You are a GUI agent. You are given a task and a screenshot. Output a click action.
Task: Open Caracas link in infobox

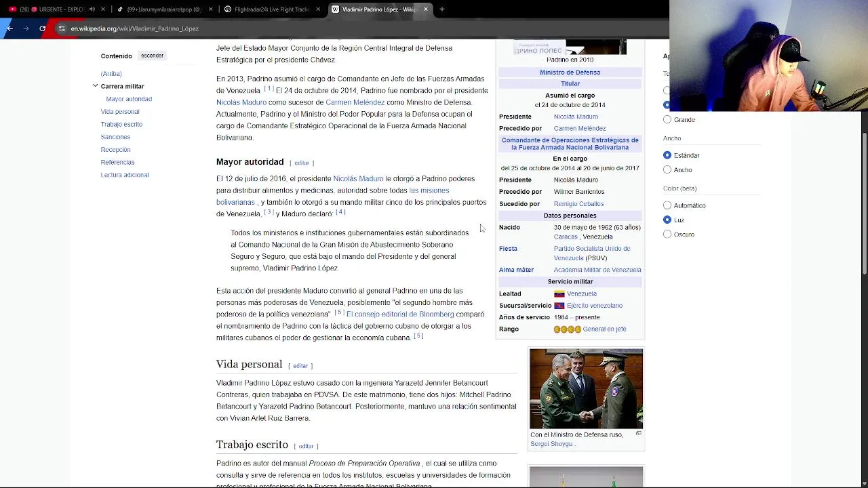[x=566, y=237]
